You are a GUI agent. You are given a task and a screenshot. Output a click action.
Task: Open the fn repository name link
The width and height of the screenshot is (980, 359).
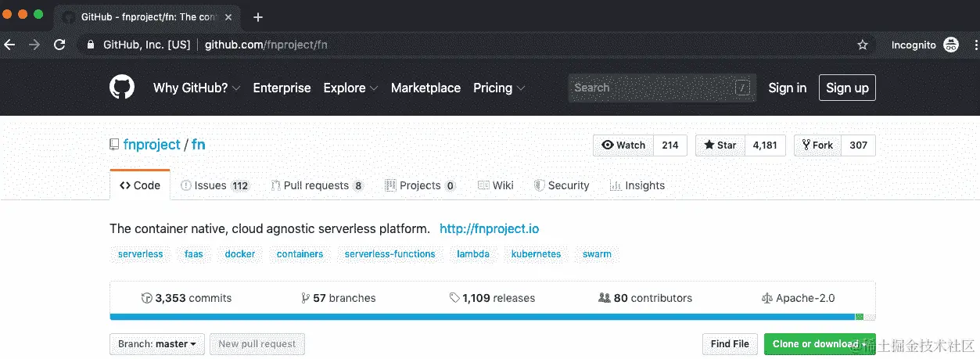point(199,145)
